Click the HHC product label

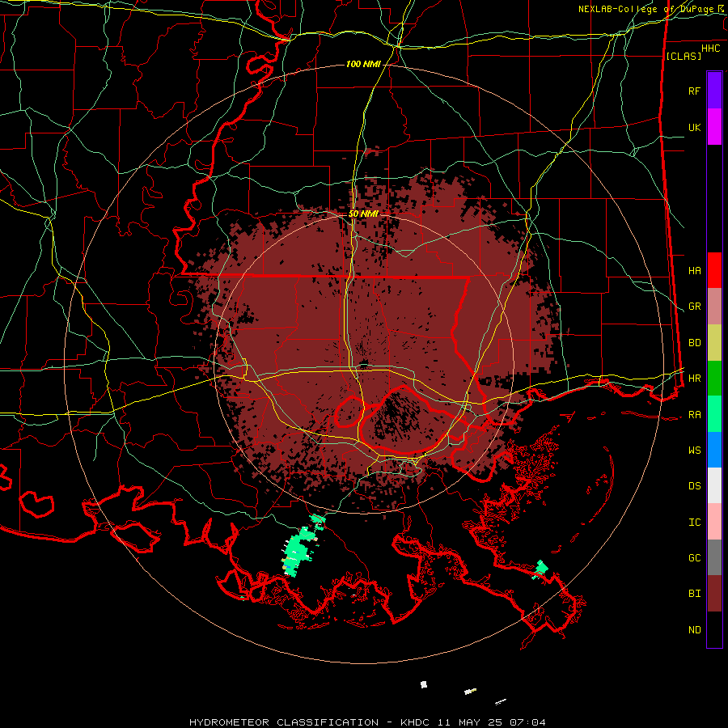tap(710, 49)
